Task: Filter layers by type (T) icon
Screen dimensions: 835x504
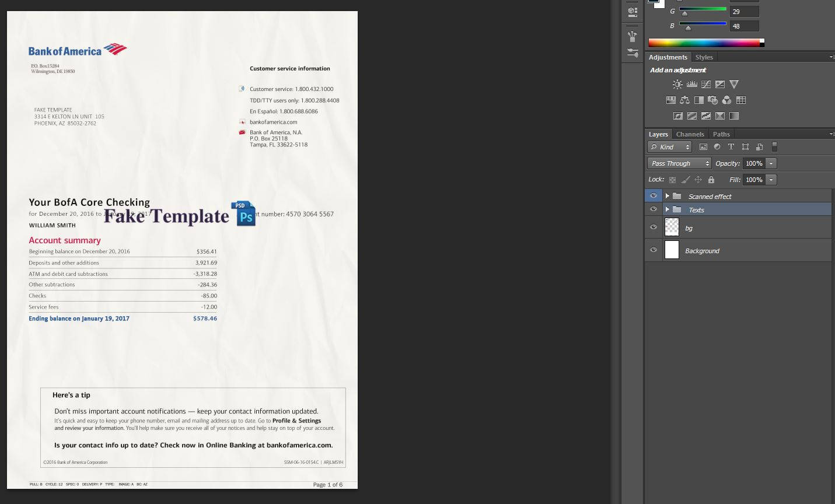Action: click(x=731, y=147)
